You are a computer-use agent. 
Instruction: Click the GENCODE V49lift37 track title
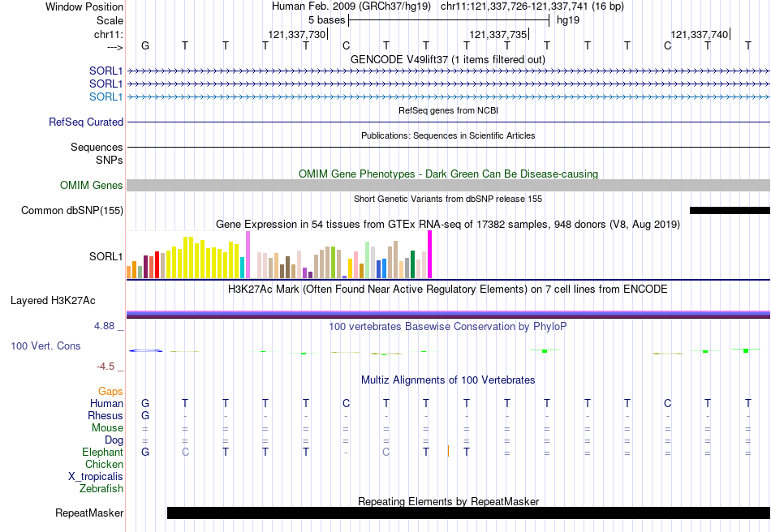pyautogui.click(x=447, y=59)
